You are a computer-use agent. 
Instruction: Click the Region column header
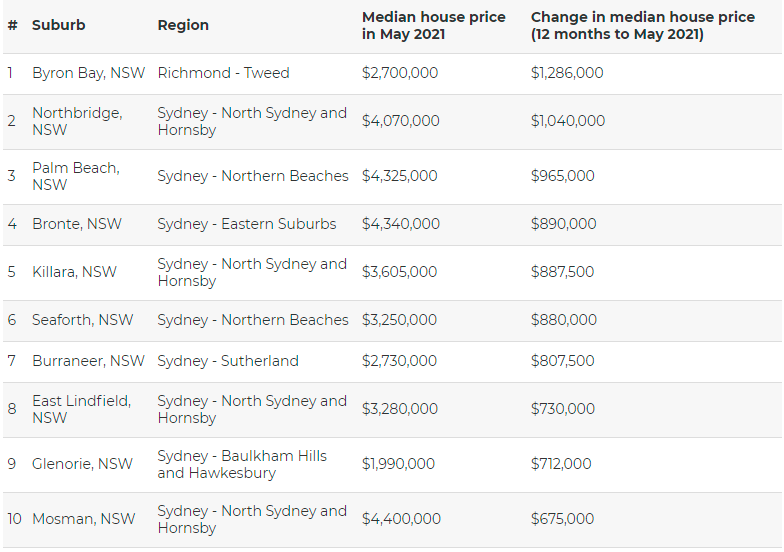click(183, 25)
